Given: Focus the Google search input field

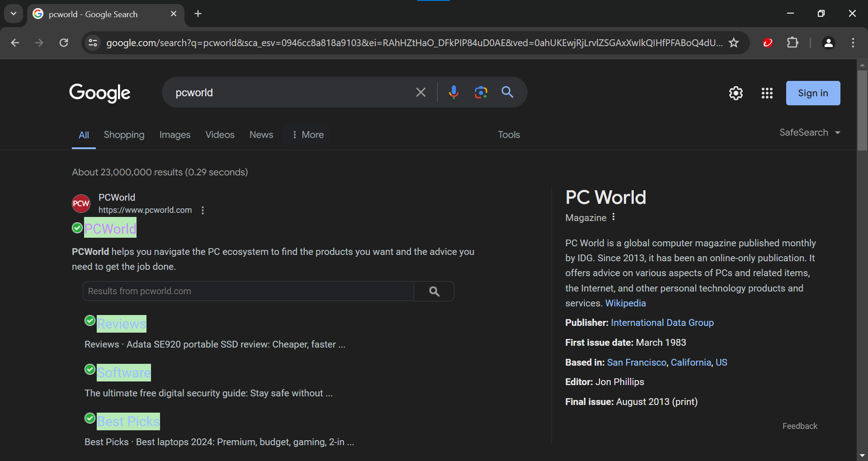Looking at the screenshot, I should pos(289,93).
